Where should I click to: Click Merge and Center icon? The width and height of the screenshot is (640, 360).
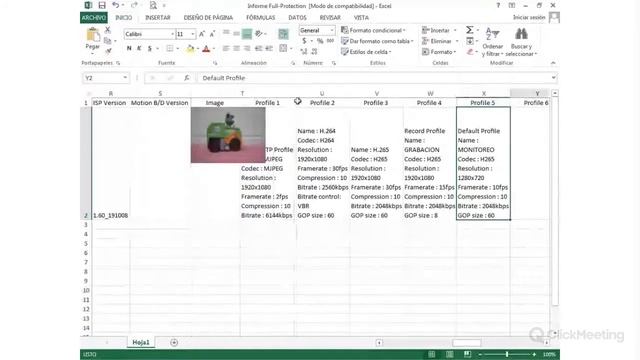pyautogui.click(x=283, y=49)
